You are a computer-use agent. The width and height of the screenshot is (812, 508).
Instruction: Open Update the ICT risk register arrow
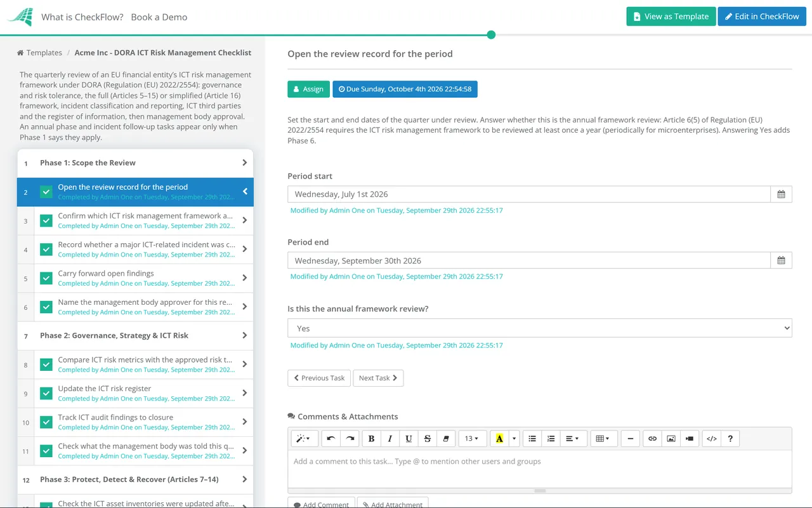point(245,393)
